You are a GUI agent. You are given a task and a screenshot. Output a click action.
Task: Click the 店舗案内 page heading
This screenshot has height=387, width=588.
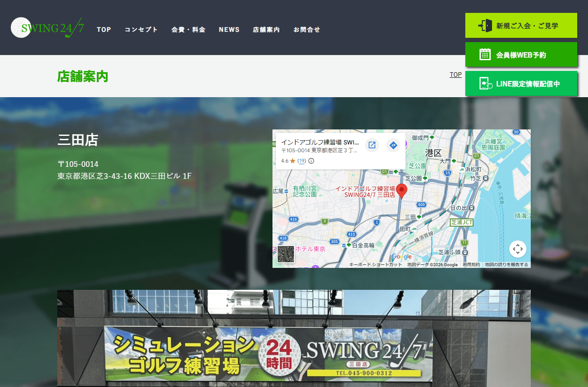click(83, 77)
